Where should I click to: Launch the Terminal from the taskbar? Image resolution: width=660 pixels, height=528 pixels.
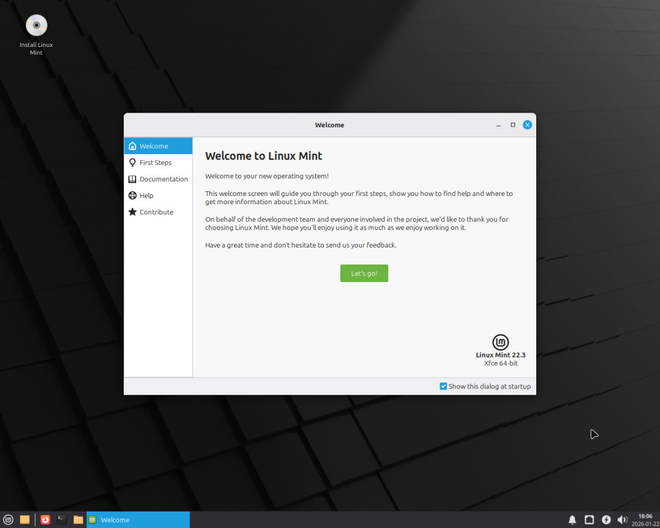[61, 520]
